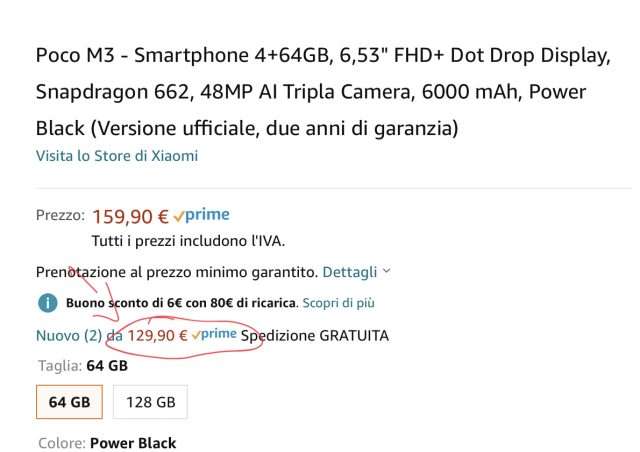Click the Prenotazione al prezzo minimo garantito text
Image resolution: width=640 pixels, height=452 pixels.
177,272
